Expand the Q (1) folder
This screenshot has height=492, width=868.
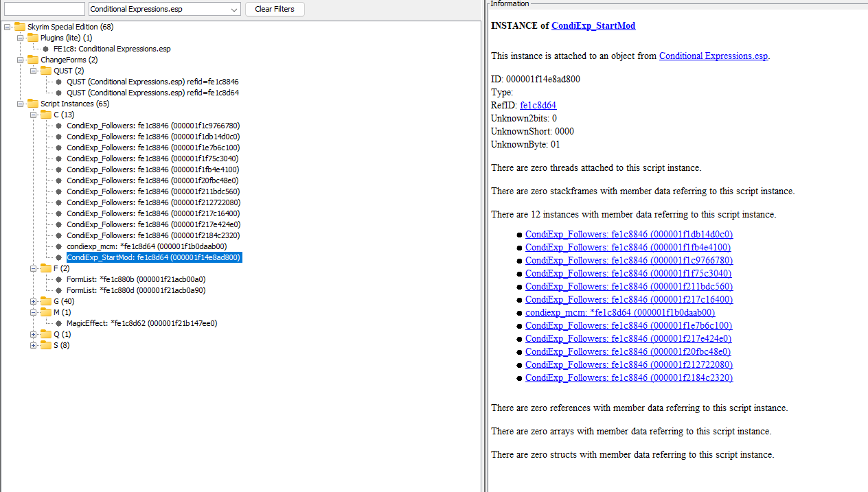tap(34, 334)
